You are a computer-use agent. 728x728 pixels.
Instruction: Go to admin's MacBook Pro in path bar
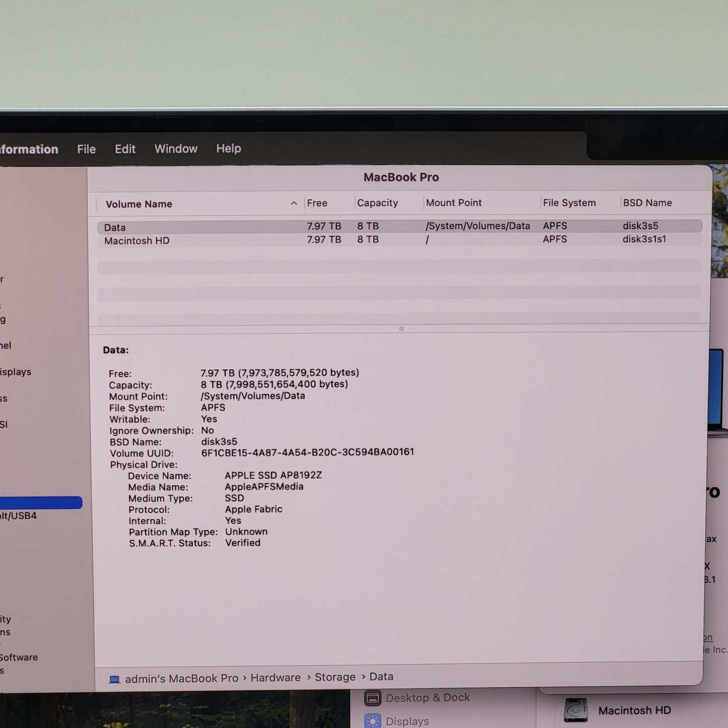pyautogui.click(x=181, y=679)
